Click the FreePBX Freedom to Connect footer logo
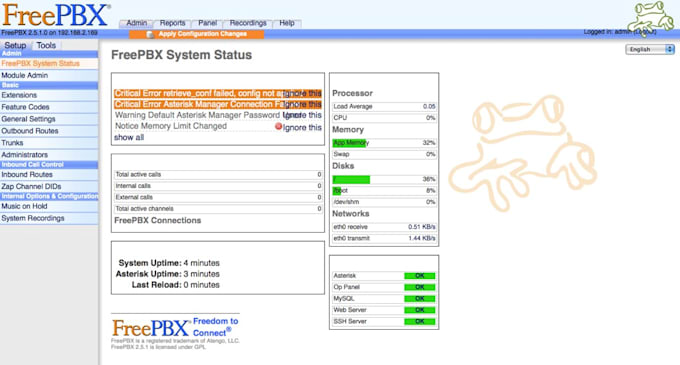The image size is (680, 365). pyautogui.click(x=175, y=328)
